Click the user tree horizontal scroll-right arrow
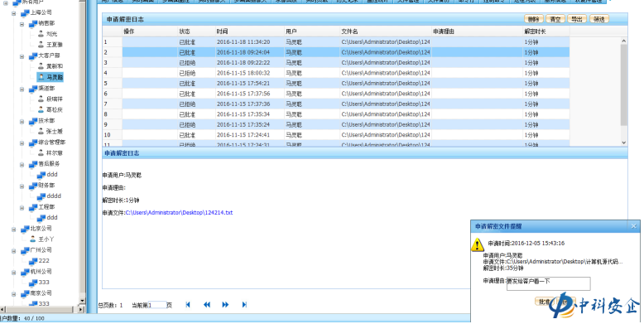The image size is (644, 324). click(x=80, y=309)
